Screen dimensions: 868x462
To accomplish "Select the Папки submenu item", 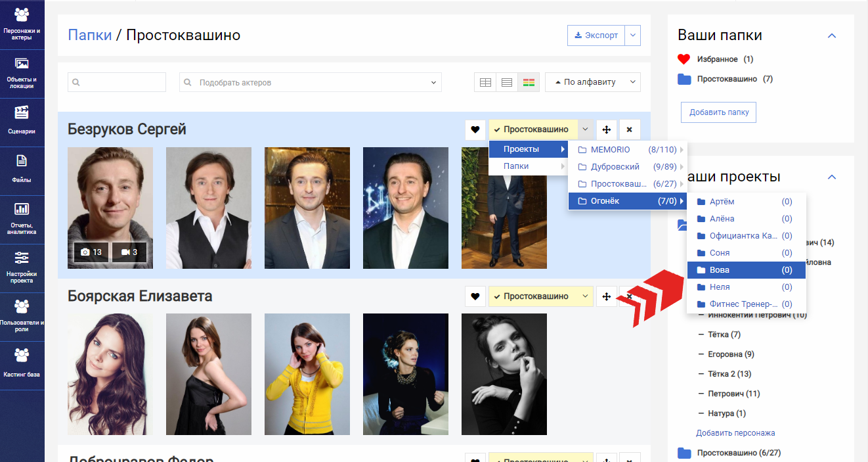I will tap(528, 166).
